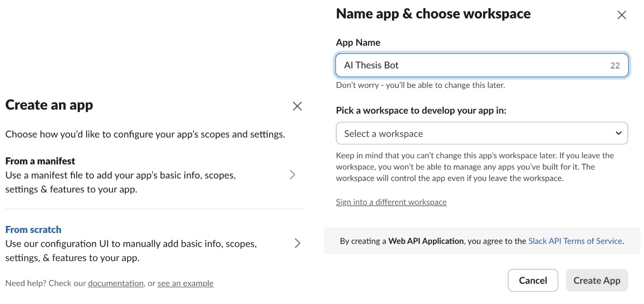Click the Web API Application text

(426, 241)
